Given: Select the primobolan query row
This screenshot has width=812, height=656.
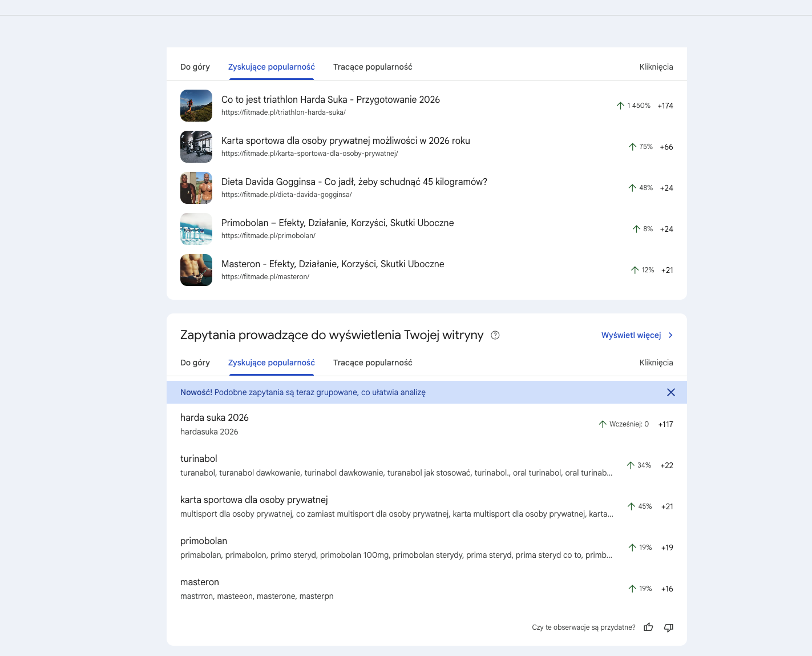Looking at the screenshot, I should [427, 548].
